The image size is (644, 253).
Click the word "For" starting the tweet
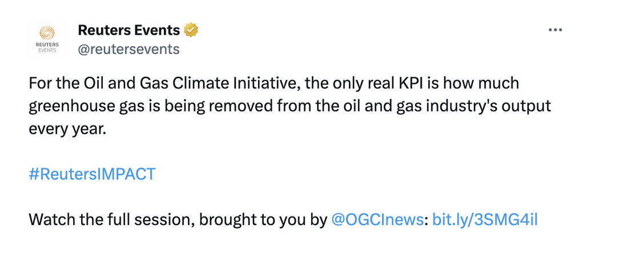39,83
